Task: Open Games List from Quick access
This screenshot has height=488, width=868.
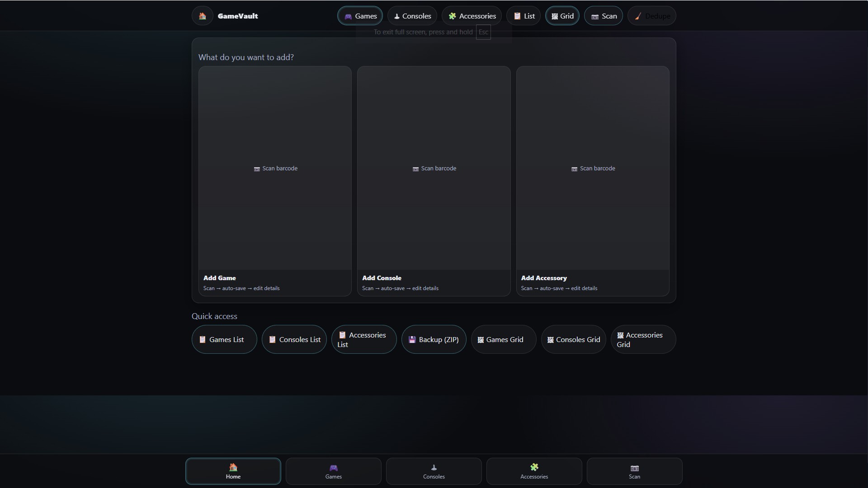Action: (224, 339)
